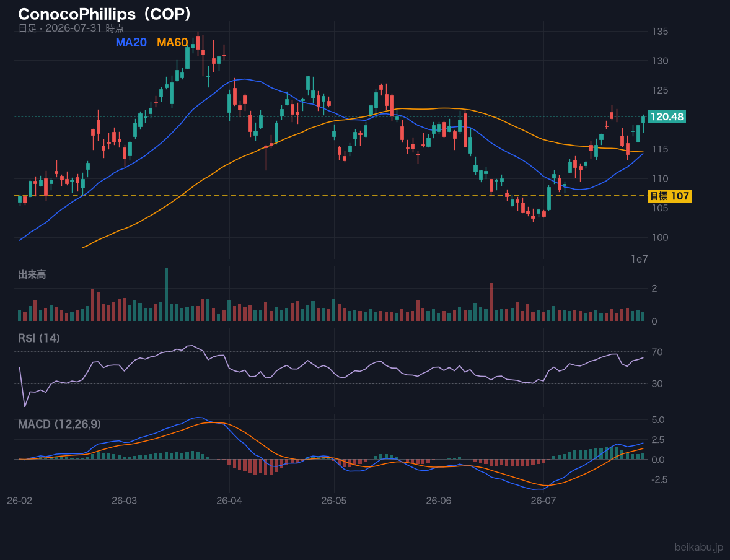This screenshot has width=730, height=560.
Task: Click the 26-06 date axis label
Action: point(439,501)
